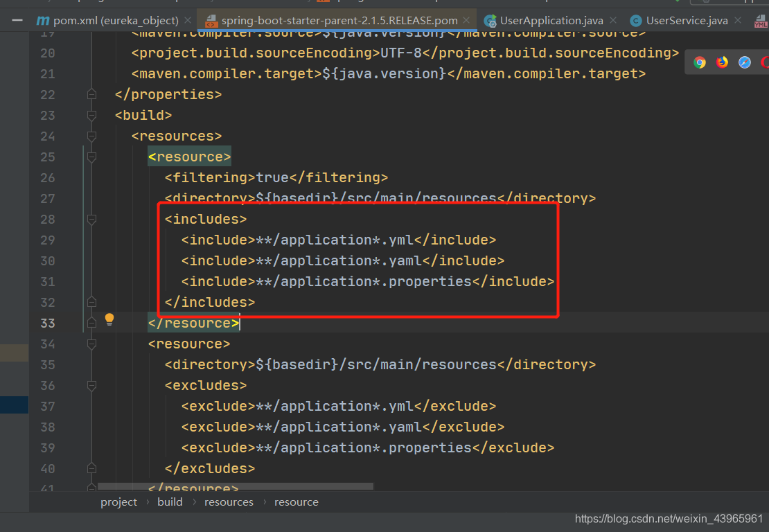Click the </properties> closing tag
Image resolution: width=769 pixels, height=532 pixels.
pos(168,94)
